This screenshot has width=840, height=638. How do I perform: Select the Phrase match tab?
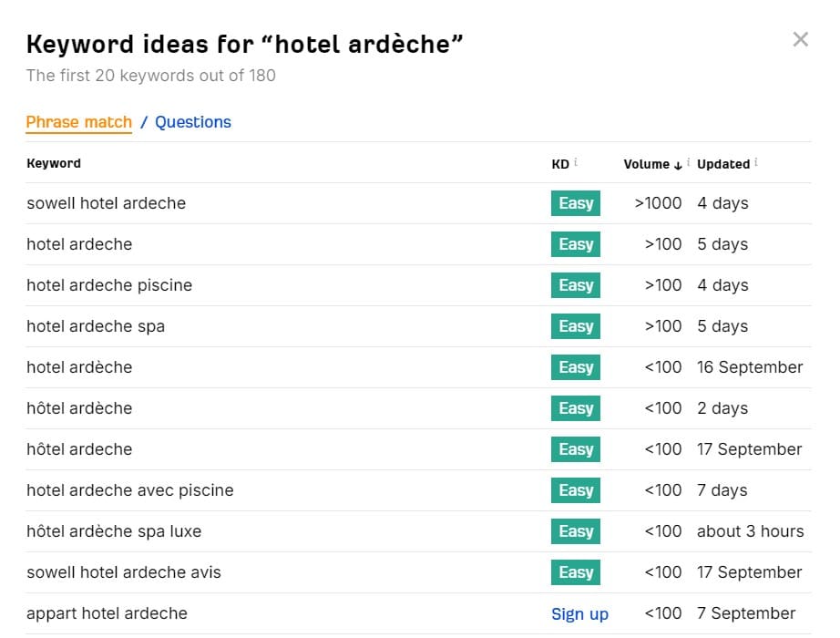pyautogui.click(x=78, y=122)
